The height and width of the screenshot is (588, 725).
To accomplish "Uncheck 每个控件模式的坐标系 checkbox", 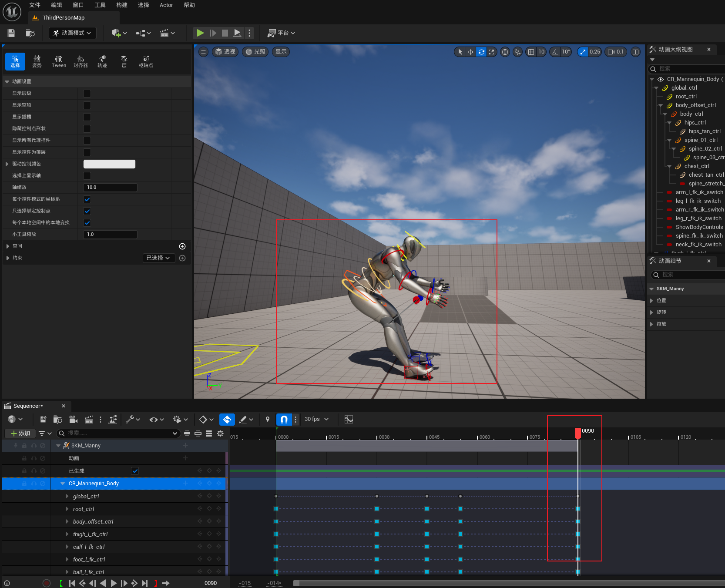I will click(87, 199).
